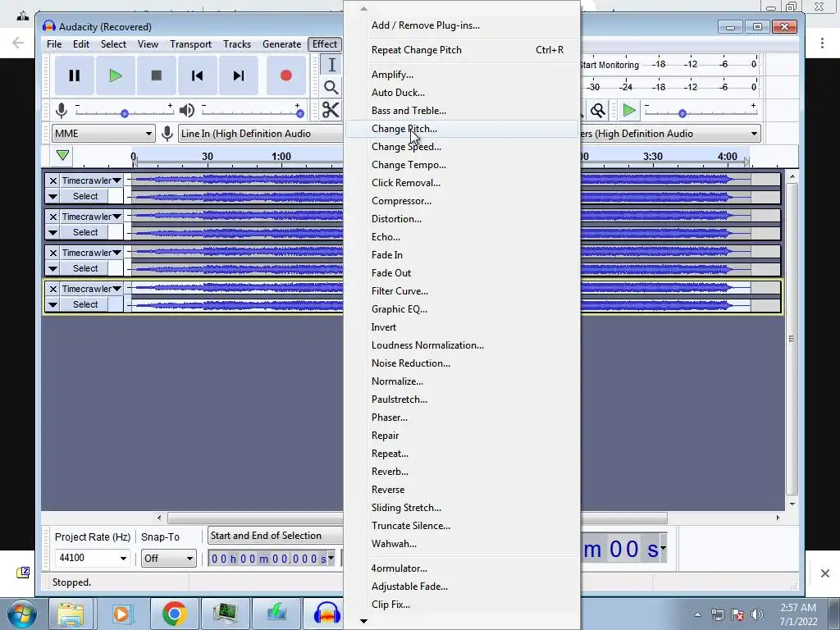
Task: Choose Change Pitch... effect
Action: tap(463, 129)
